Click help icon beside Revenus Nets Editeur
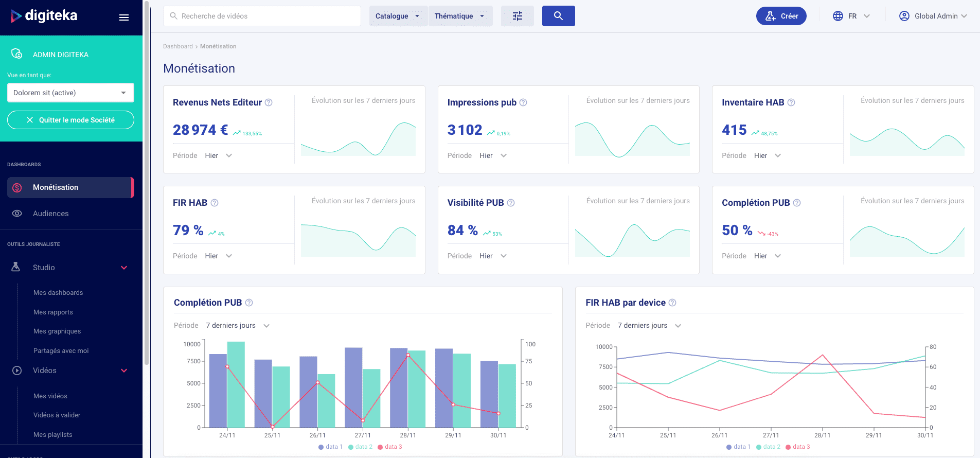The width and height of the screenshot is (980, 458). [269, 102]
